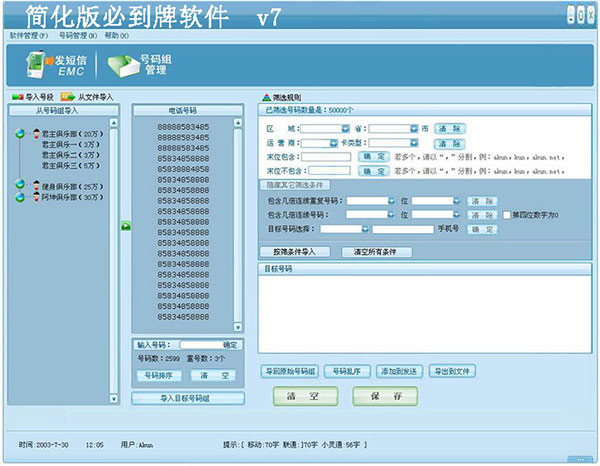Click the phone number list scrollbar up arrow
Image resolution: width=600 pixels, height=466 pixels.
pos(237,122)
